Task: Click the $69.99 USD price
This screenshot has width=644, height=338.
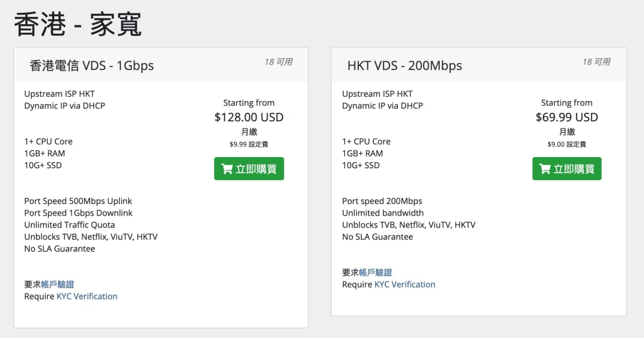Action: pos(567,117)
